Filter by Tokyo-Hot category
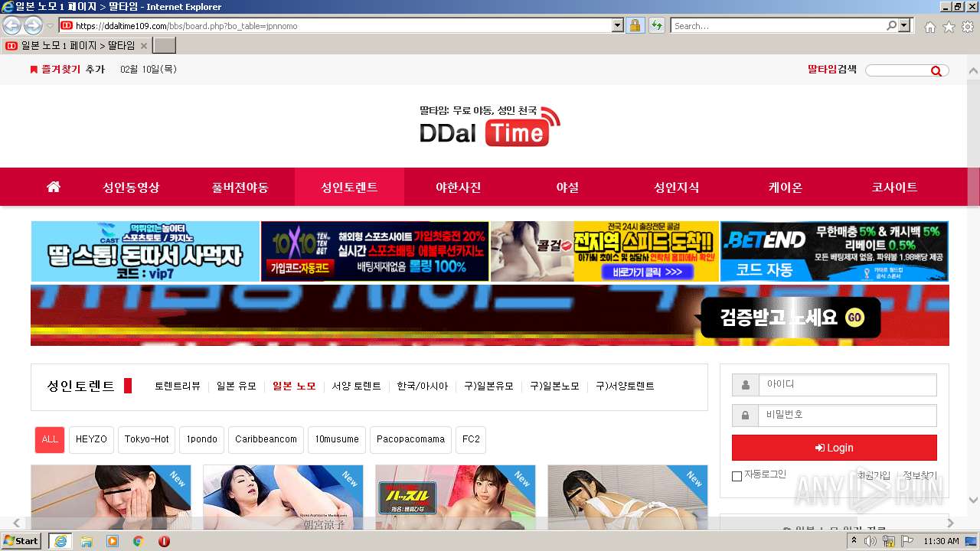The height and width of the screenshot is (551, 980). [147, 439]
